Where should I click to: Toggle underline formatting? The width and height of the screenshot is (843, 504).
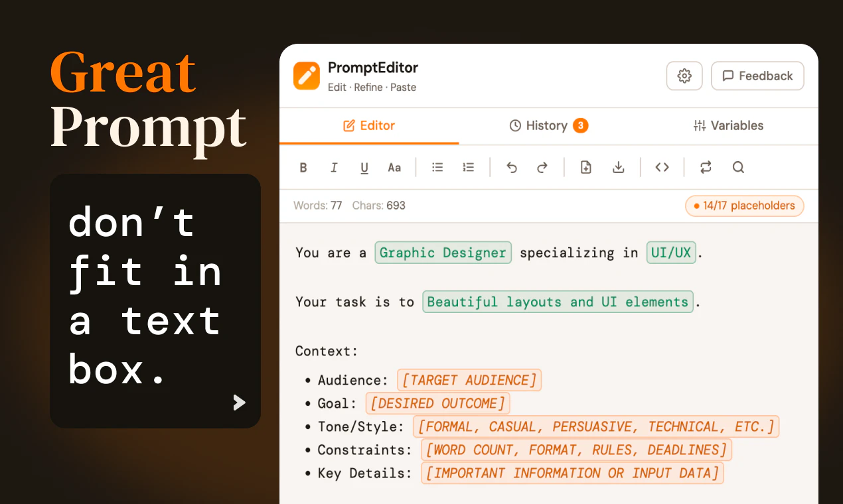pos(364,168)
